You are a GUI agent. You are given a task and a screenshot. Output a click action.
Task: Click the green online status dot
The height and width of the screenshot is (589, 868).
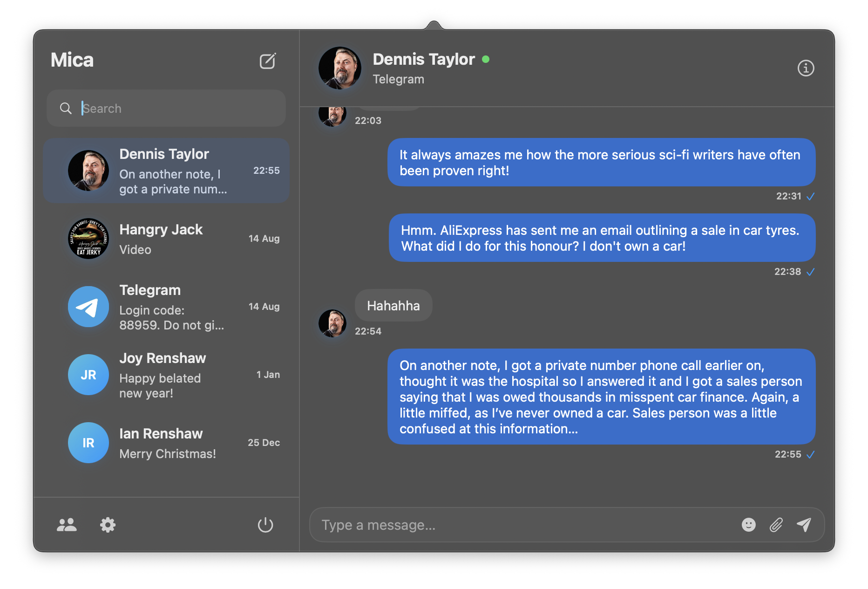pos(486,59)
